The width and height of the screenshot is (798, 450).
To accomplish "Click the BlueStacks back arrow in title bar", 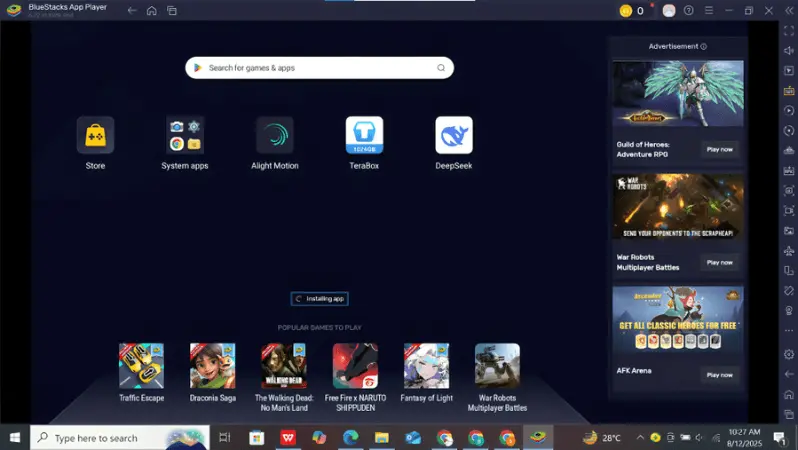I will click(132, 10).
